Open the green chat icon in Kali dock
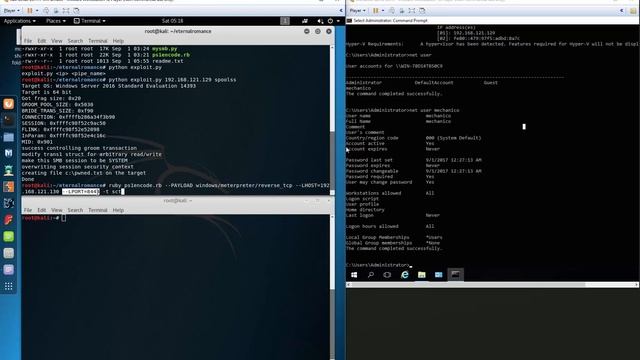 [9, 237]
